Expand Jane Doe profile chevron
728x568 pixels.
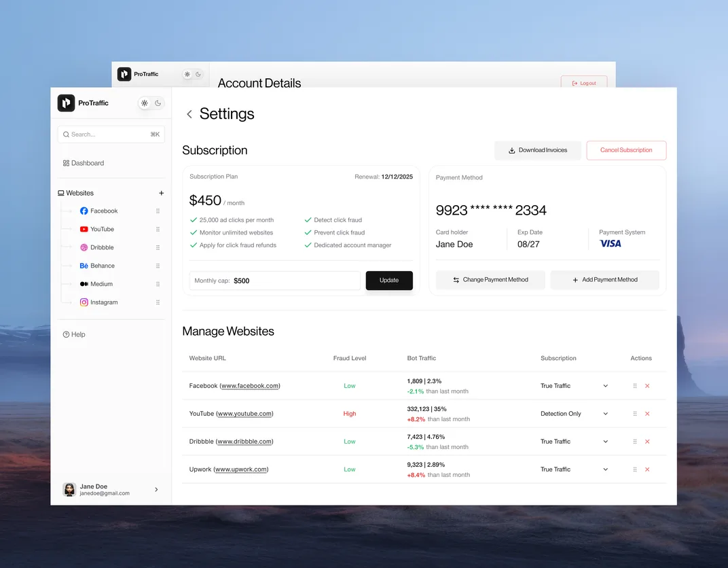pos(156,489)
